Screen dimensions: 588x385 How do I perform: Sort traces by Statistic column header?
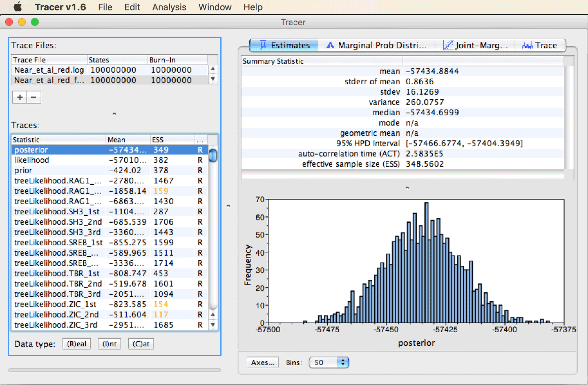(59, 140)
